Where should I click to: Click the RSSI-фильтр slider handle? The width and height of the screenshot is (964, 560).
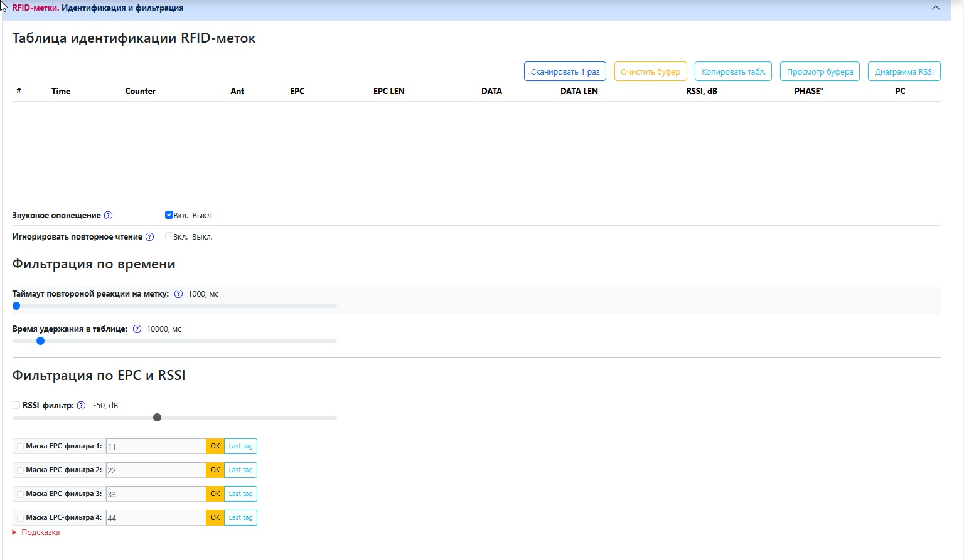click(x=158, y=418)
